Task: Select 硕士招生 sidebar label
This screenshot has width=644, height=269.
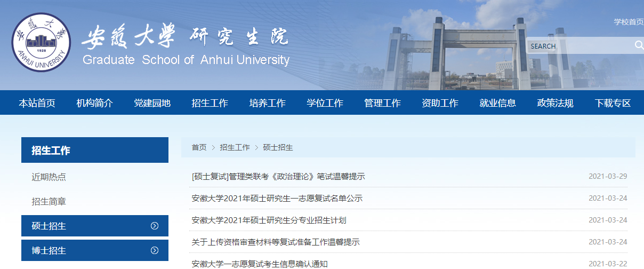Action: click(49, 226)
